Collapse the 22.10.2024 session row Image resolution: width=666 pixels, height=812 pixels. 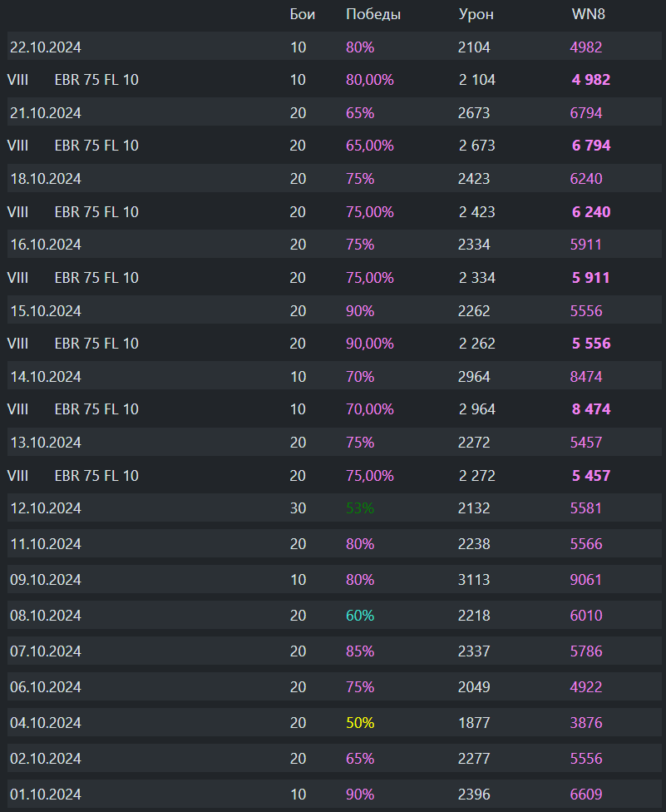pyautogui.click(x=46, y=47)
